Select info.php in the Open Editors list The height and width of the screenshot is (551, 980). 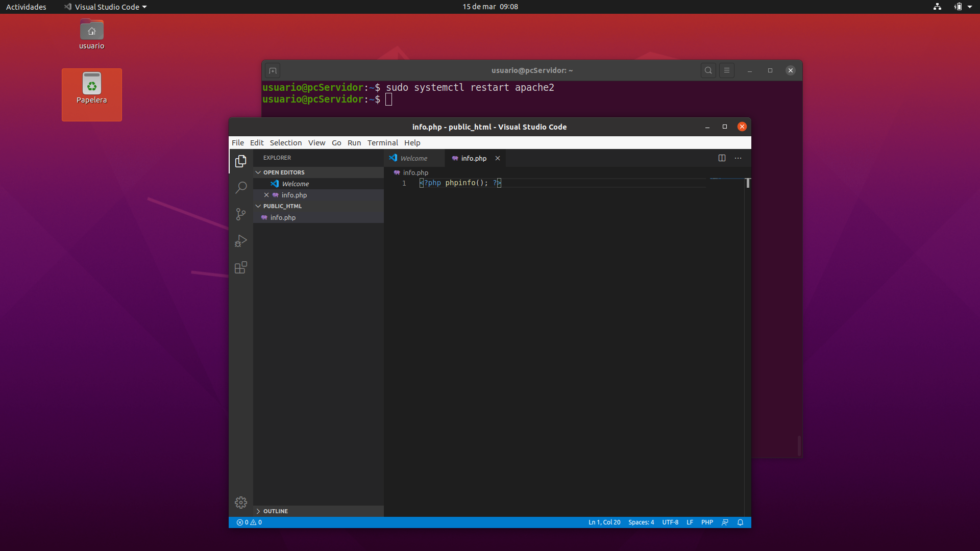318,195
